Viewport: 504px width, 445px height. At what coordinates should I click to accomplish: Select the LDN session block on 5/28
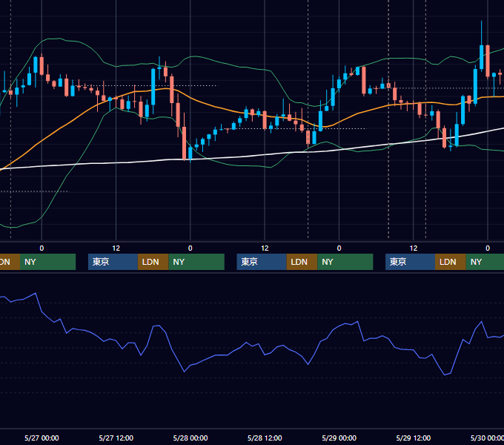302,262
